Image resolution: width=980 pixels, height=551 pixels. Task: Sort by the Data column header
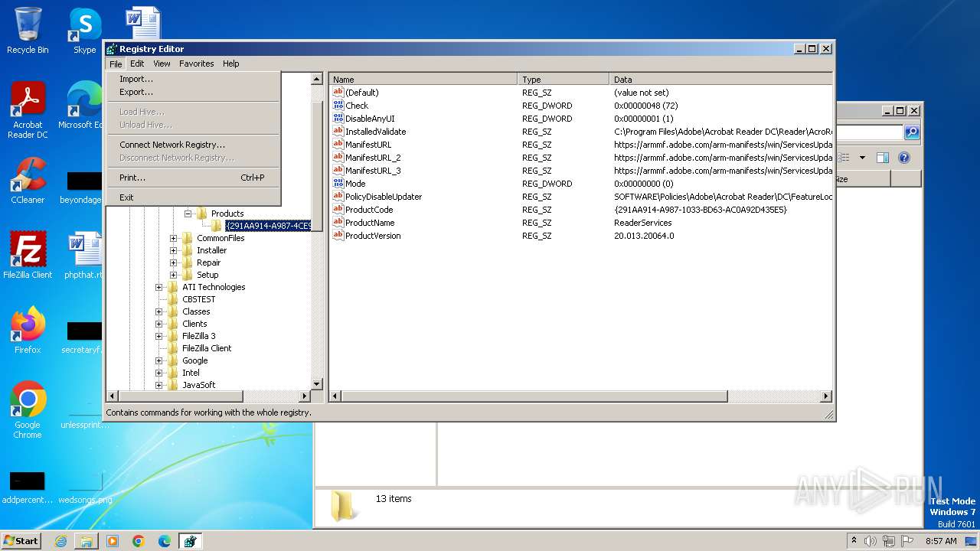pyautogui.click(x=721, y=79)
